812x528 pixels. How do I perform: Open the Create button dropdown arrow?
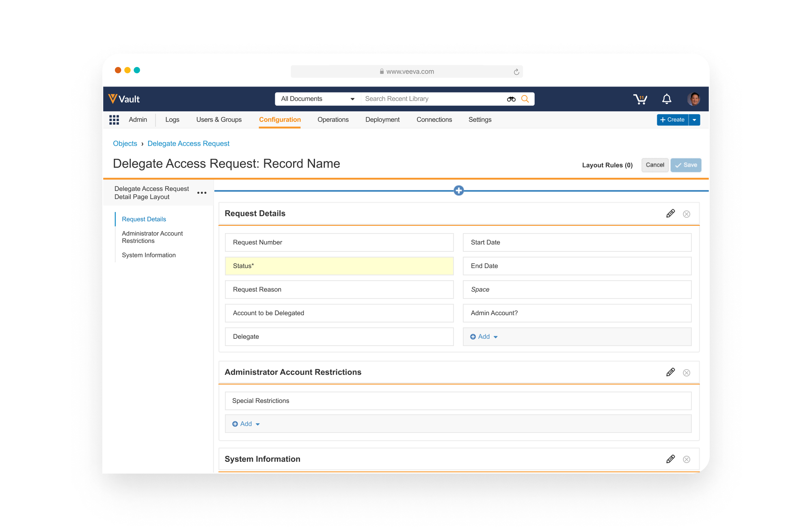(695, 120)
